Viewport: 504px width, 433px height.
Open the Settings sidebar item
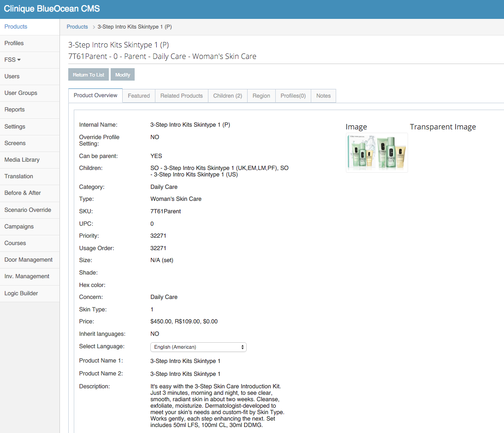30,127
